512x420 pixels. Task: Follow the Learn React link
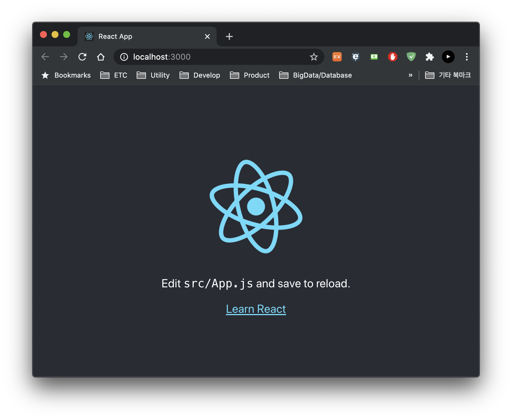click(x=256, y=309)
